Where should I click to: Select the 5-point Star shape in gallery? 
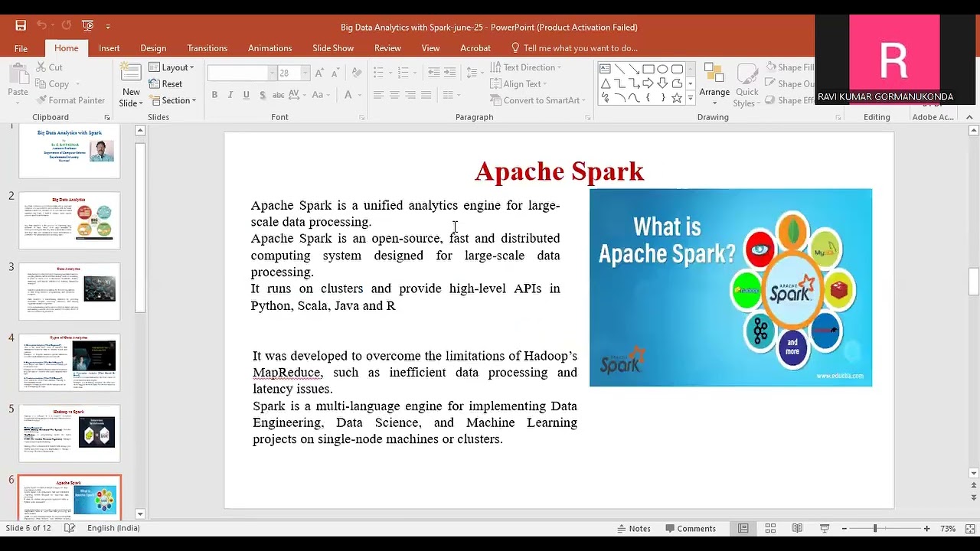[x=677, y=98]
